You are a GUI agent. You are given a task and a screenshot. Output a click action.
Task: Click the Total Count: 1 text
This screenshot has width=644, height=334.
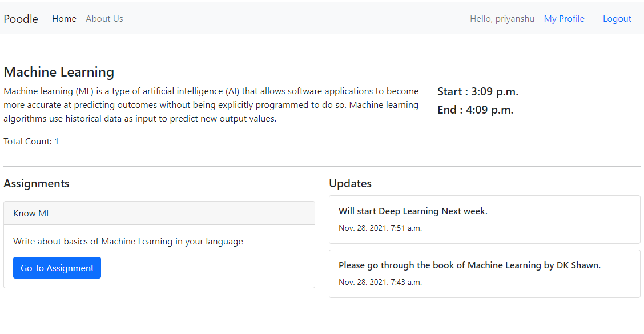(31, 141)
